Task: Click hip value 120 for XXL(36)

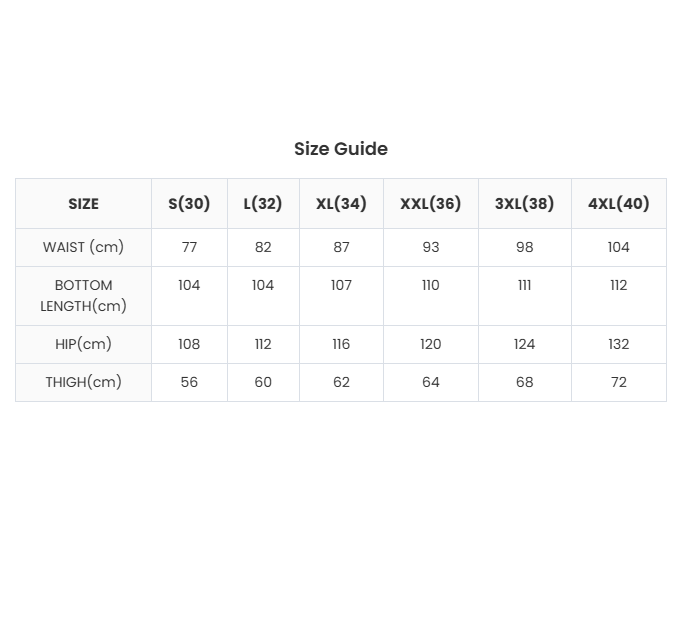Action: point(430,344)
